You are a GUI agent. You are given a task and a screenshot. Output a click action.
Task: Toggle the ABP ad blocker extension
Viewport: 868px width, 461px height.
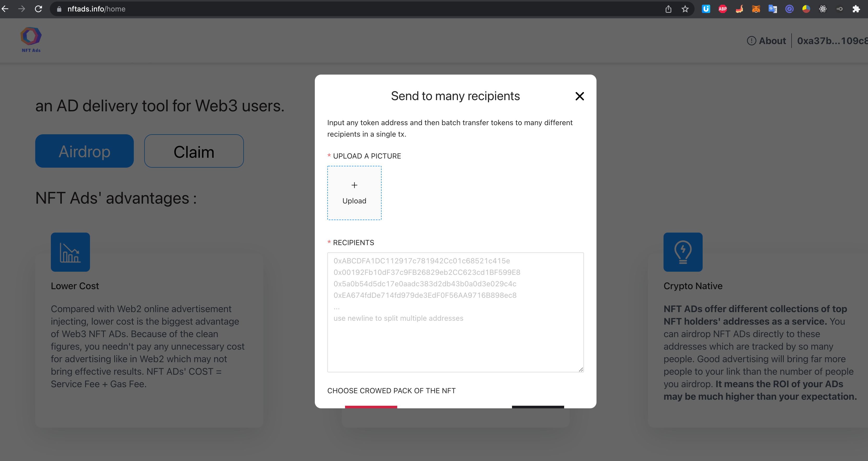[723, 9]
